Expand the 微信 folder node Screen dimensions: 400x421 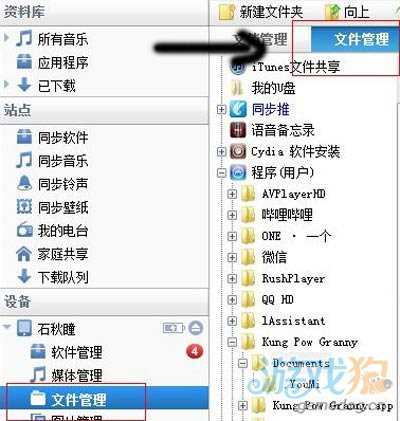pyautogui.click(x=232, y=257)
